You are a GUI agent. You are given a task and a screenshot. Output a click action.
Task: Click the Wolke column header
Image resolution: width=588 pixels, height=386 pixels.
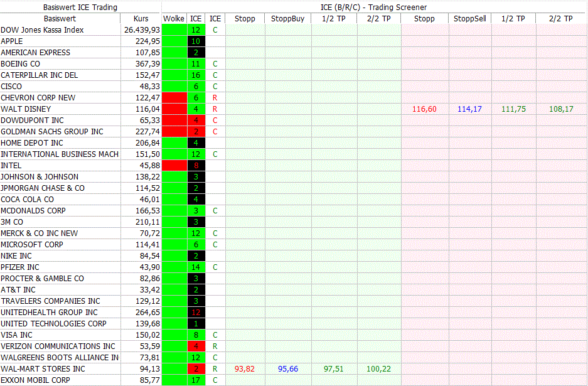(x=174, y=18)
